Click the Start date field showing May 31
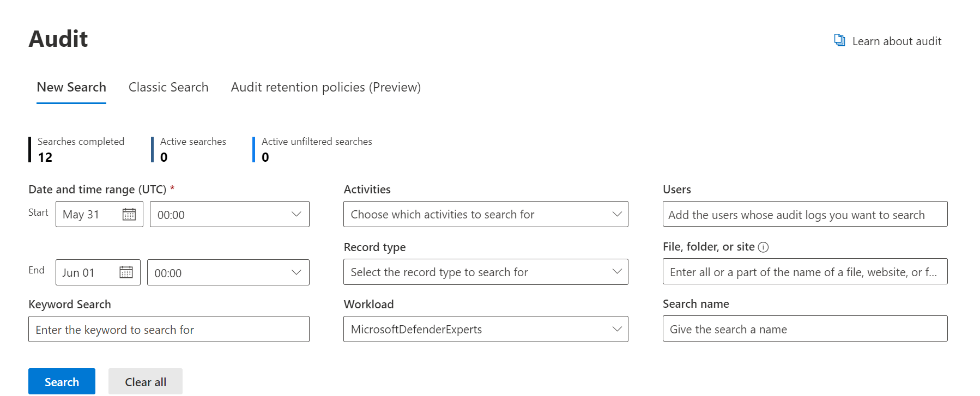The height and width of the screenshot is (396, 980). [x=87, y=215]
